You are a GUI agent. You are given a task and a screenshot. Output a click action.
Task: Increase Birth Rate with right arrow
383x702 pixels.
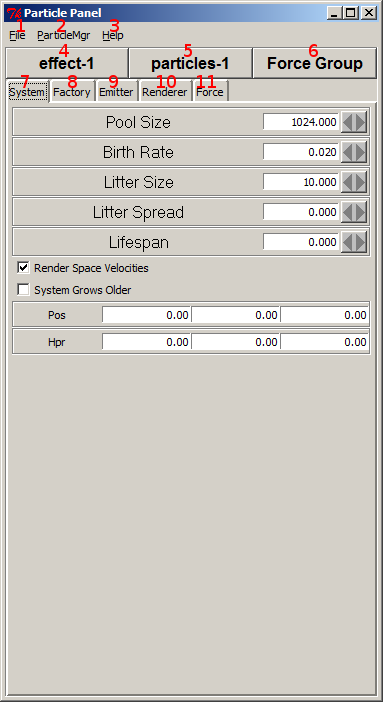pos(361,152)
